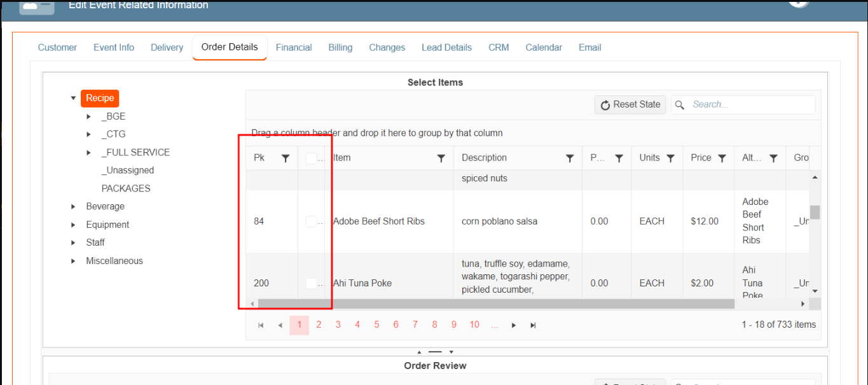Open the Lead Details tab
The width and height of the screenshot is (868, 385).
click(x=446, y=48)
